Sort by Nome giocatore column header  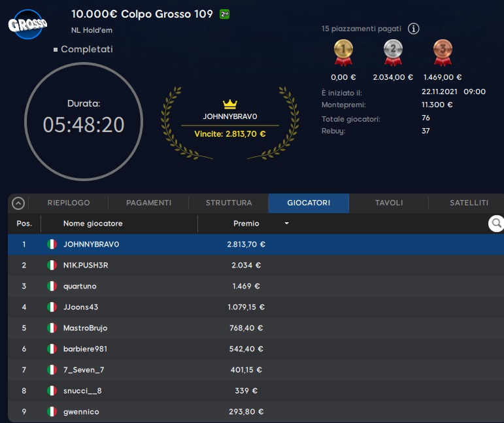pyautogui.click(x=93, y=224)
